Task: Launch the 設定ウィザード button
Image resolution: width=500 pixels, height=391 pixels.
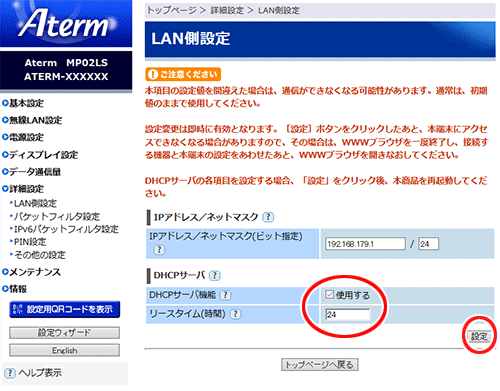Action: 64,333
